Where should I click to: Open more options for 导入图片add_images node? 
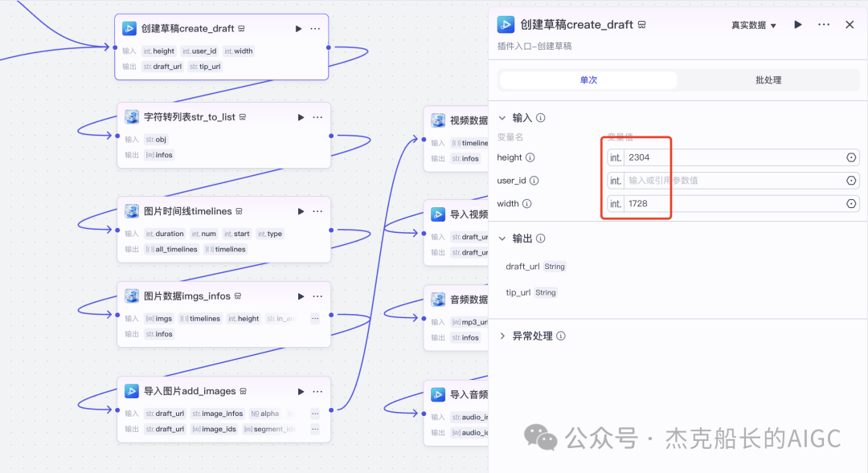pyautogui.click(x=317, y=392)
